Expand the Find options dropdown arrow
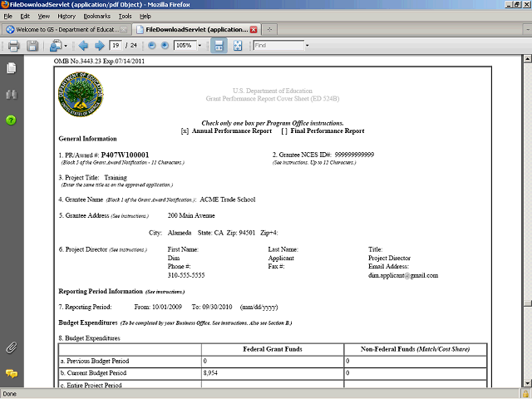This screenshot has width=532, height=399. 307,46
